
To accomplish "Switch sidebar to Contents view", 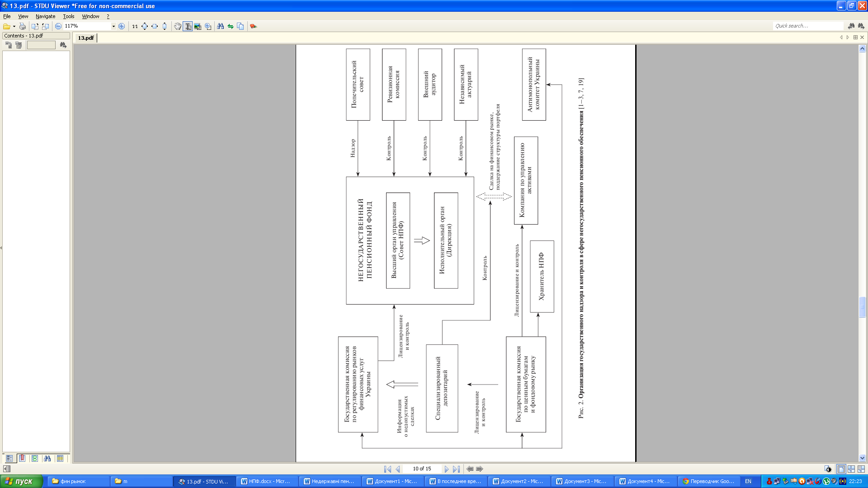I will click(9, 458).
